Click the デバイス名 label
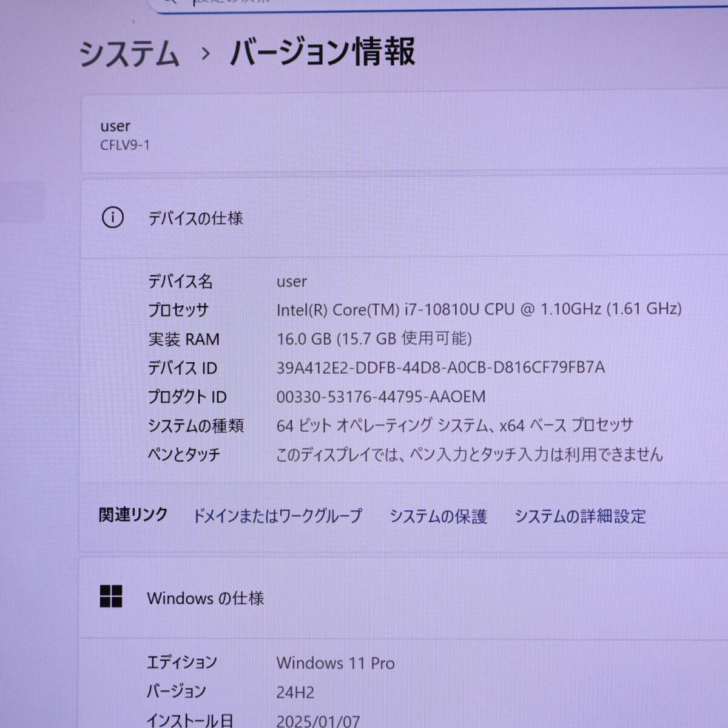This screenshot has height=728, width=728. [180, 281]
